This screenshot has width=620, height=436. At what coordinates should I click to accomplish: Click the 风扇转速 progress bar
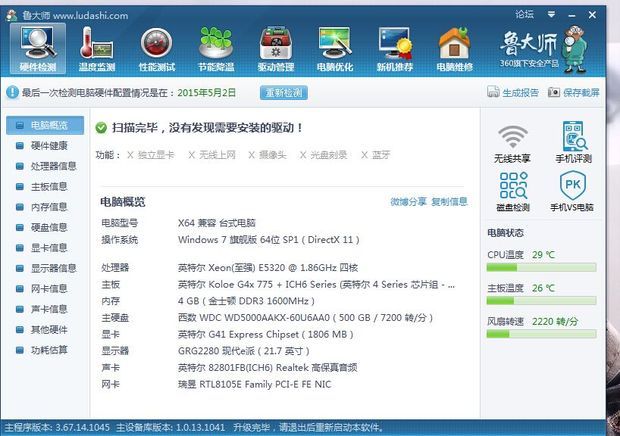(x=541, y=334)
